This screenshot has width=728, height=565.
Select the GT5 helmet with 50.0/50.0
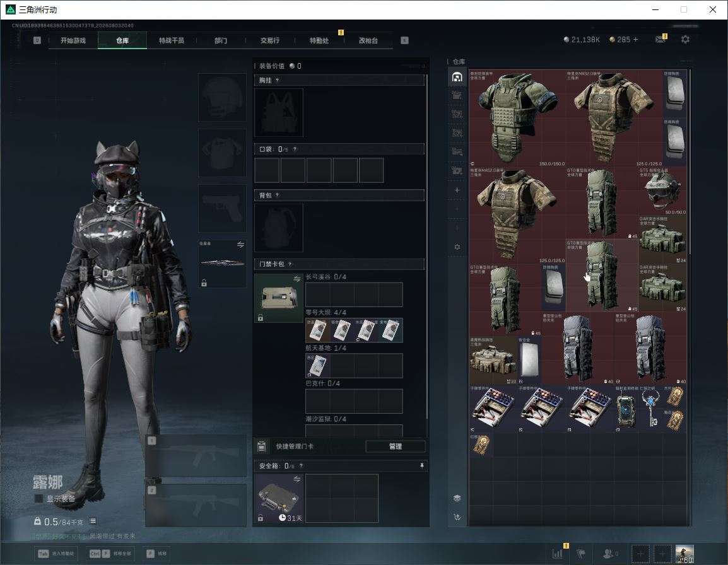click(x=662, y=191)
